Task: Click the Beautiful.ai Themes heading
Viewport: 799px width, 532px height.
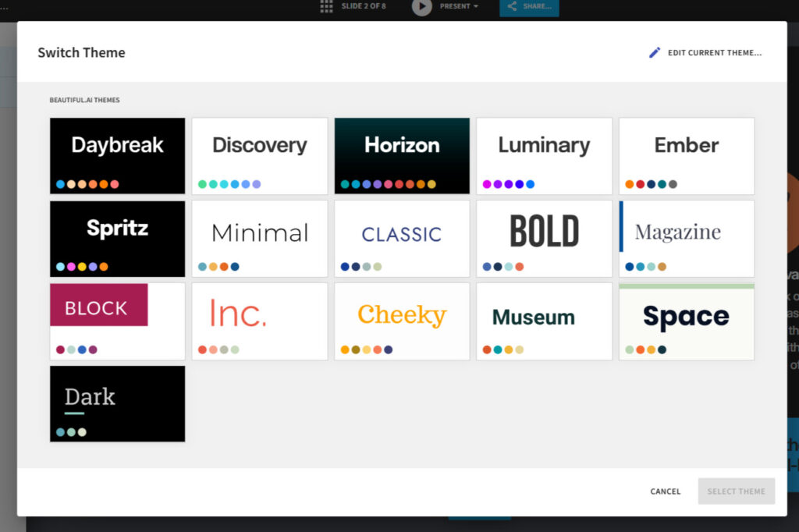Action: [x=84, y=100]
